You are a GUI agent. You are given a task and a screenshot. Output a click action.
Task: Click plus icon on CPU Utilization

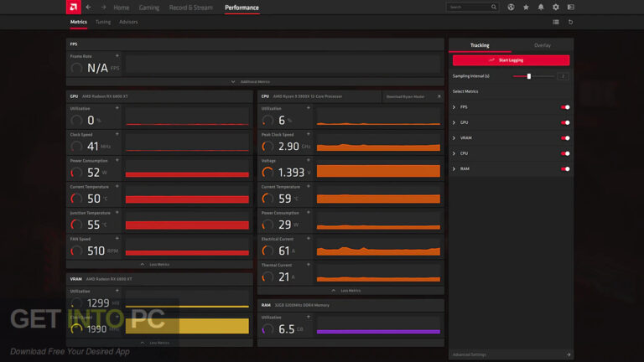click(309, 108)
